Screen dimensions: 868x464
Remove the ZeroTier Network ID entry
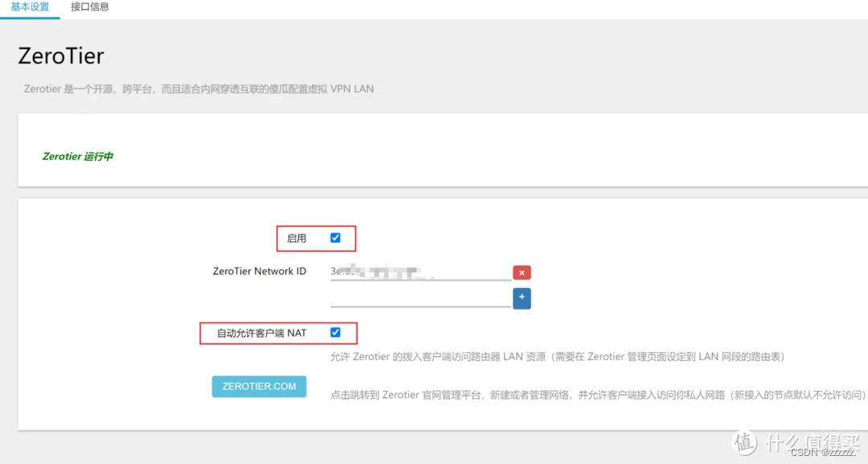tap(522, 273)
